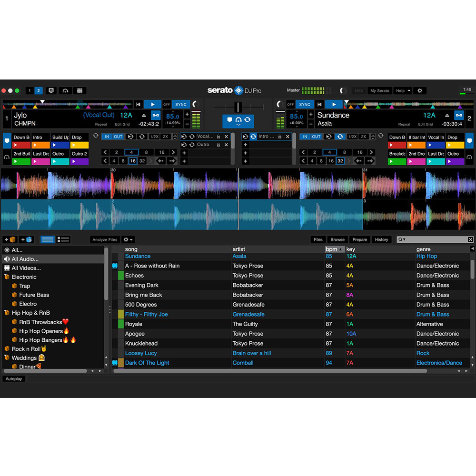Screen dimensions: 476x476
Task: Switch library to simple list view
Action: 47,239
